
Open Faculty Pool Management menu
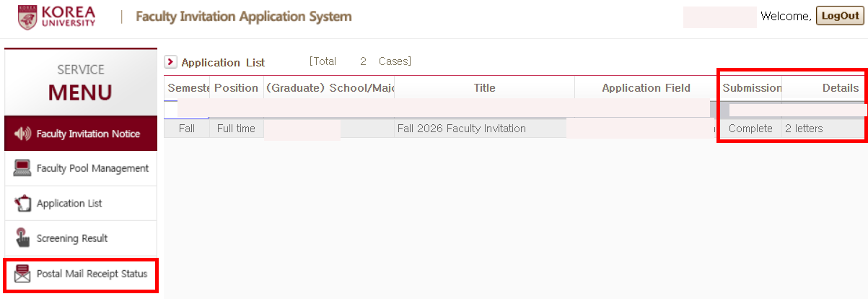coord(92,168)
